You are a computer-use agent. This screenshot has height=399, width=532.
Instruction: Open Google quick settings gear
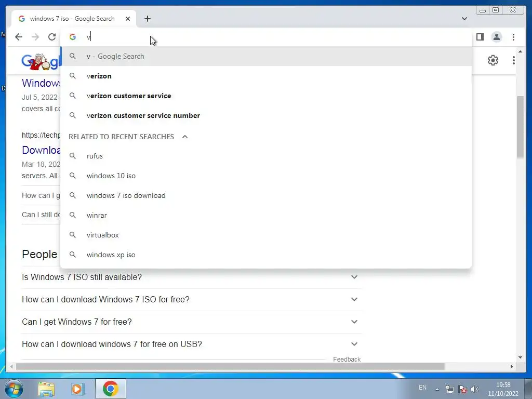click(493, 60)
